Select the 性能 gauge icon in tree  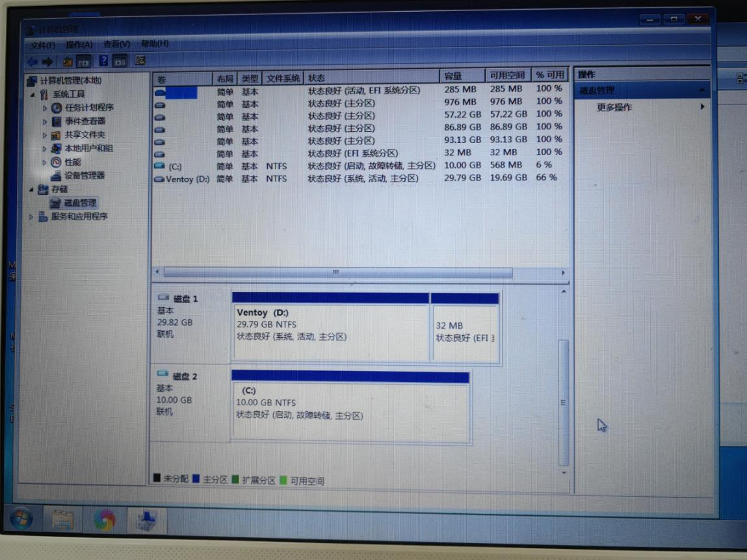(56, 162)
